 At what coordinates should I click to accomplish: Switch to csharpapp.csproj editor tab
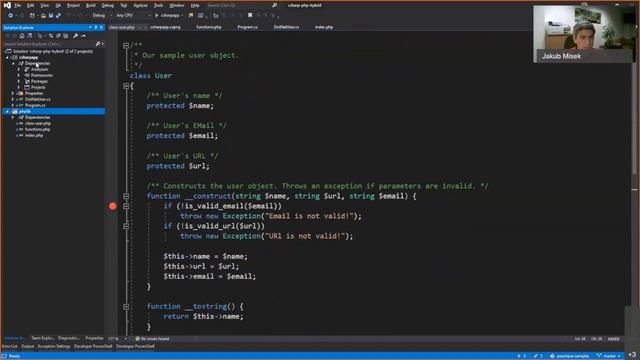[x=165, y=27]
